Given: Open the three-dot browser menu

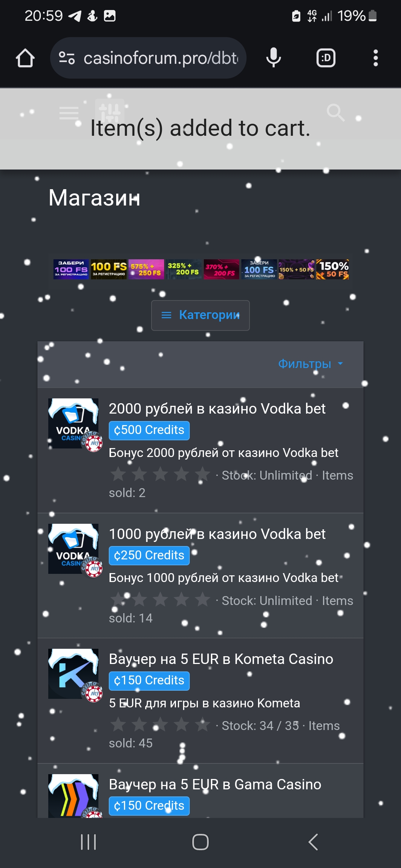Looking at the screenshot, I should (x=375, y=58).
